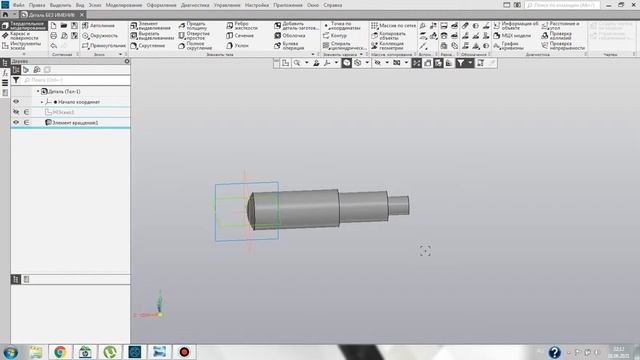Viewport: 640px width, 360px height.
Task: Click command search field in title bar
Action: [x=562, y=5]
